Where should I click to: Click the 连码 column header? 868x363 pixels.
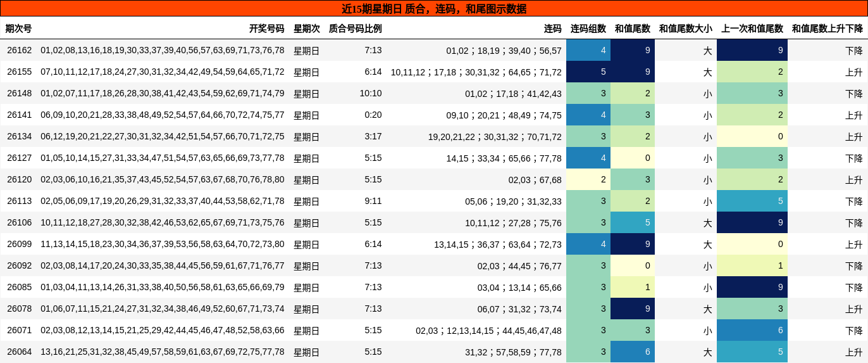point(552,29)
